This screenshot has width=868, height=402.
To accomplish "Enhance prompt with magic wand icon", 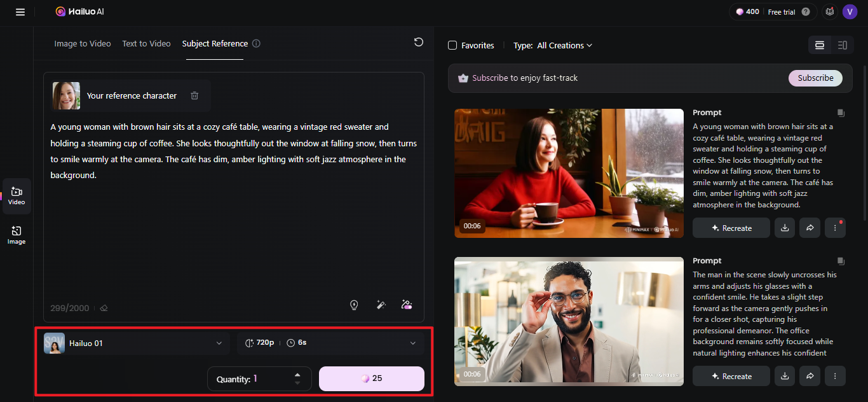I will [381, 305].
